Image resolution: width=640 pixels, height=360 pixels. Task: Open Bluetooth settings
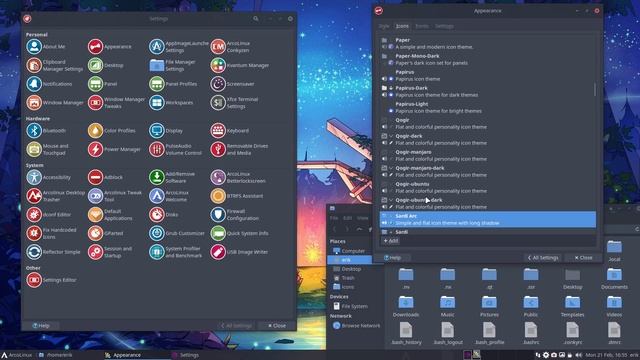46,131
